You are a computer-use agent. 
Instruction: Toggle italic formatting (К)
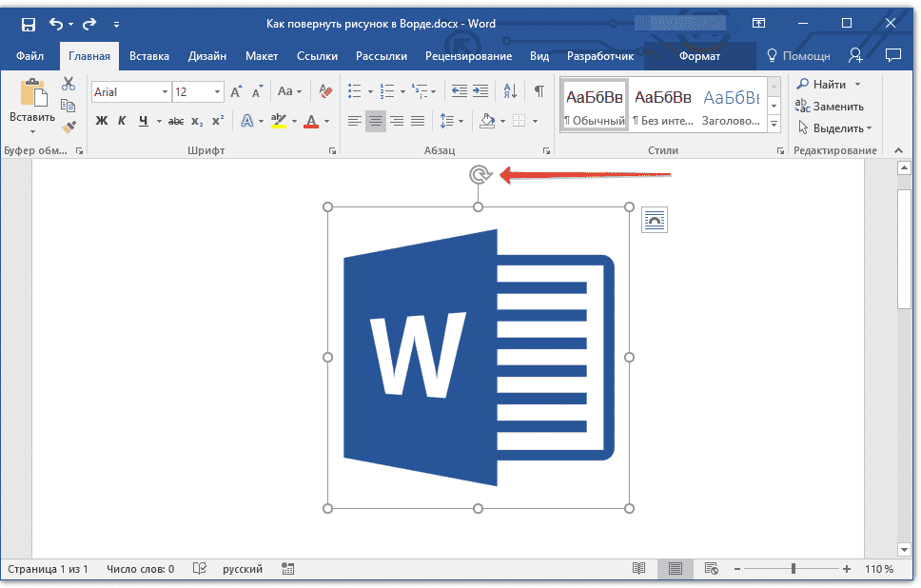tap(122, 121)
